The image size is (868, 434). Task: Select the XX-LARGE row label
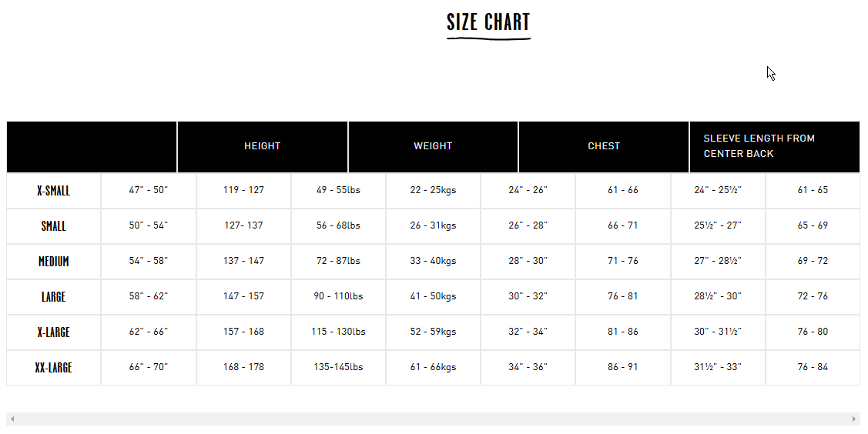click(54, 368)
